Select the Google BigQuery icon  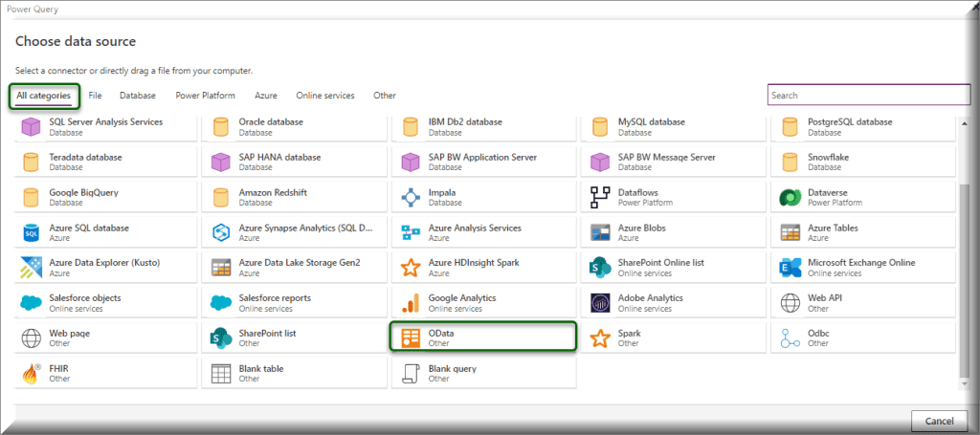tap(32, 198)
